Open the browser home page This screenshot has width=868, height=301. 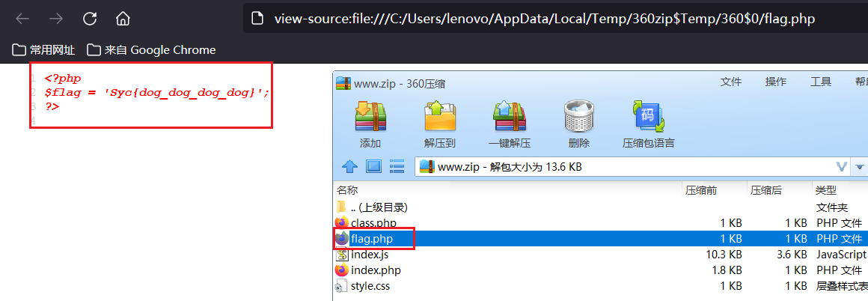[123, 19]
